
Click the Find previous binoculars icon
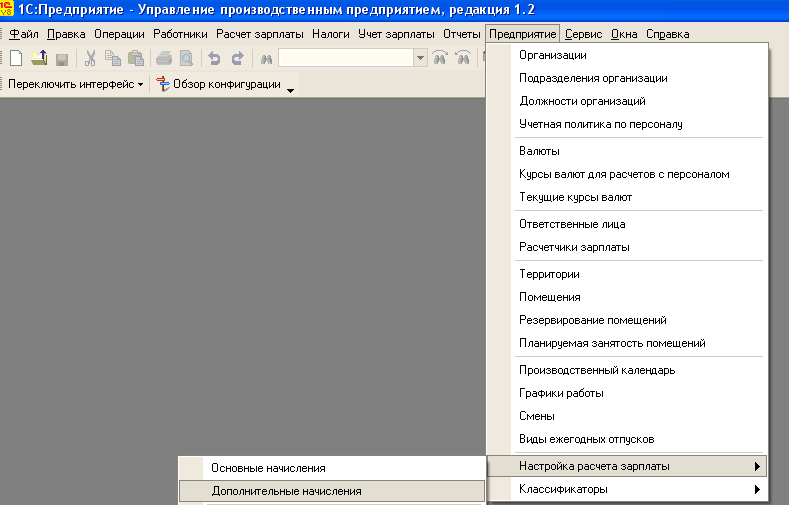[x=463, y=58]
